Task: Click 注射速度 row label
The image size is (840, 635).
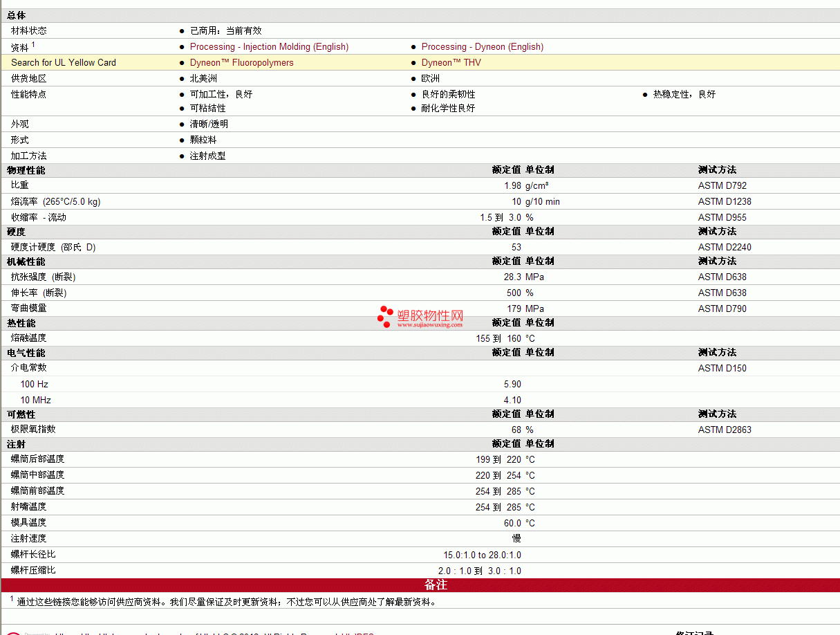Action: pyautogui.click(x=29, y=540)
